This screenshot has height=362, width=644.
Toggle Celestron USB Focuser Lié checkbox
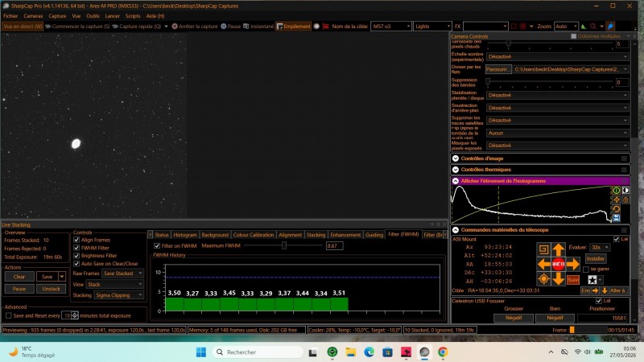599,301
